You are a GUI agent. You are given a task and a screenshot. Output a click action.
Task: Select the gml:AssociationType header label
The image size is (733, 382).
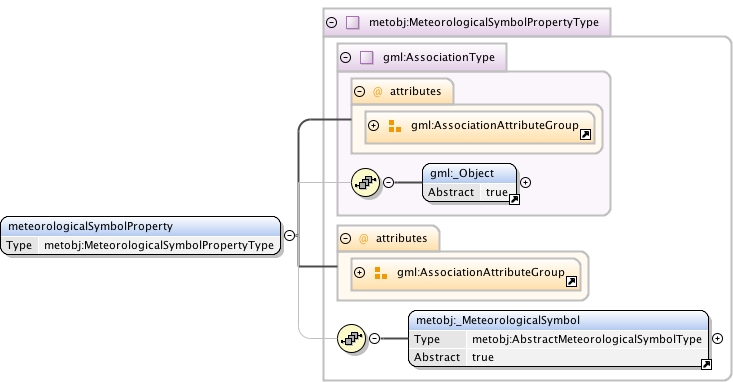(x=439, y=57)
